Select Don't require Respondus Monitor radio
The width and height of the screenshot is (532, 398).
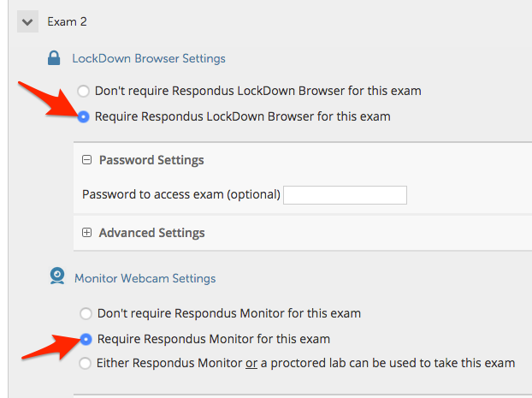pos(86,313)
